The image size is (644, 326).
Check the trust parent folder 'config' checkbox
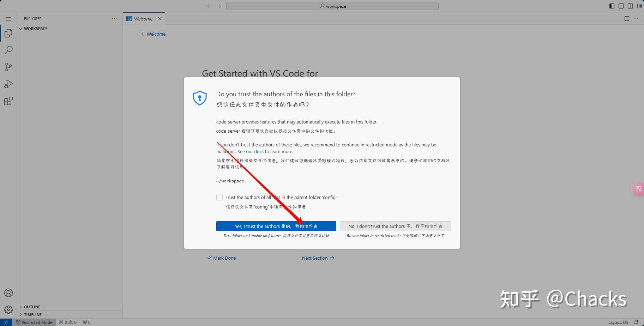point(219,197)
